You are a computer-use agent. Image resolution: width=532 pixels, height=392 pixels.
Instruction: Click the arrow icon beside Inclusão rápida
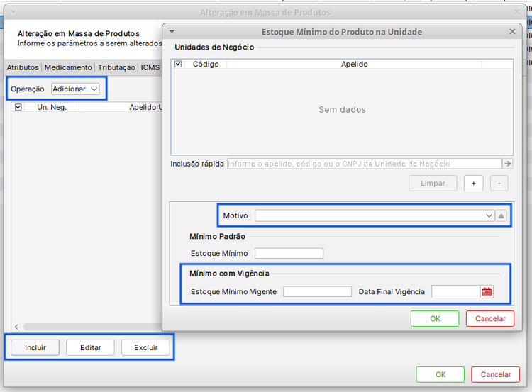pos(508,164)
